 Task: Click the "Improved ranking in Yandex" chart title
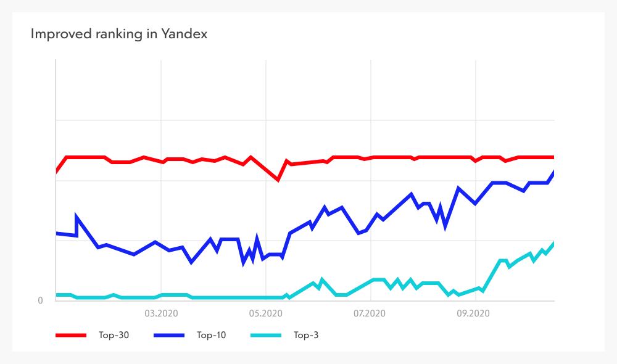[x=119, y=35]
